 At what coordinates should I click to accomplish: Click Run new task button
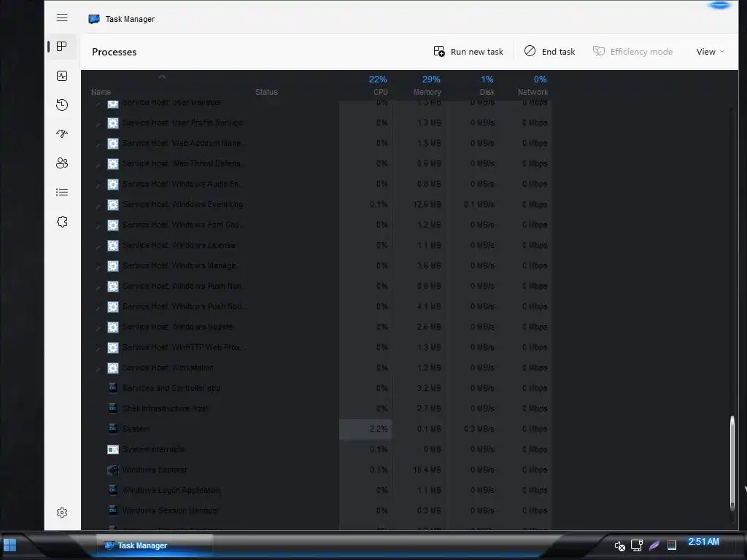pos(468,52)
